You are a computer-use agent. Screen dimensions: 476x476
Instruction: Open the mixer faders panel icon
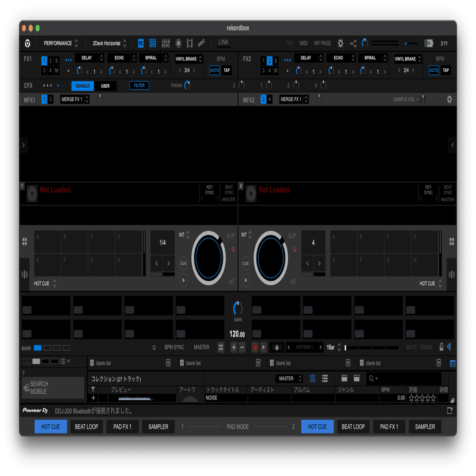pos(167,43)
